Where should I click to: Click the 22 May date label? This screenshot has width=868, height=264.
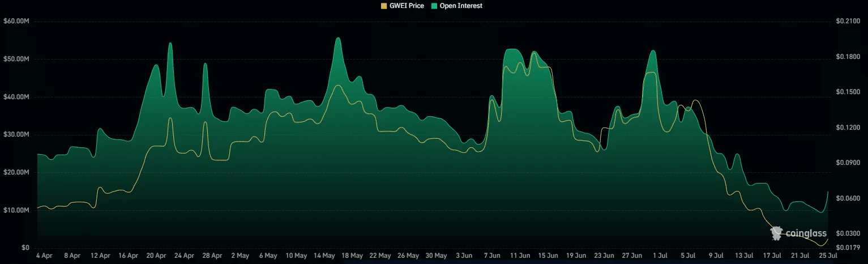pos(381,256)
